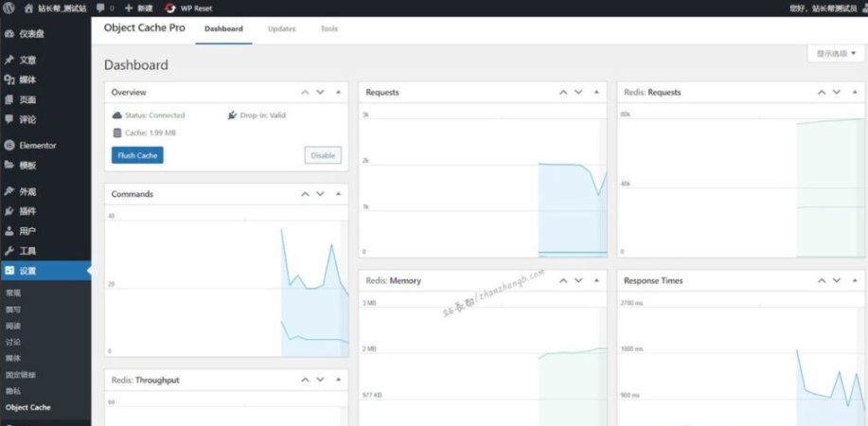
Task: Collapse the Response Times panel toggle
Action: (855, 281)
